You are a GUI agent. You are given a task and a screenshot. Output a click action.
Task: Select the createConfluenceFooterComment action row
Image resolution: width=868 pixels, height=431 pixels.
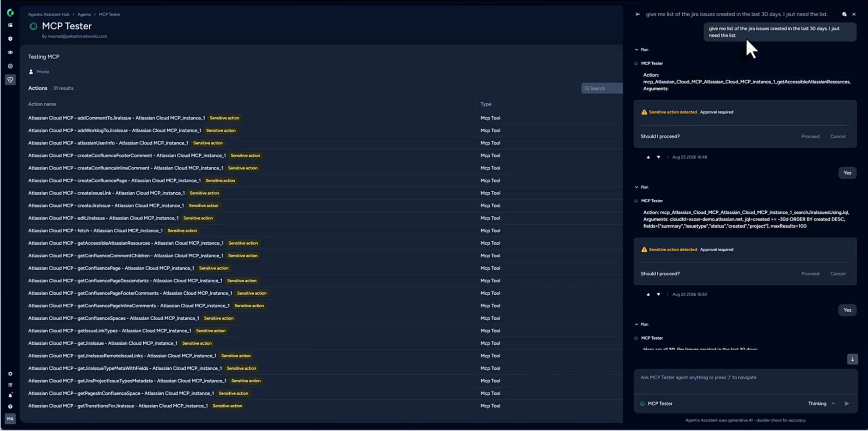325,155
